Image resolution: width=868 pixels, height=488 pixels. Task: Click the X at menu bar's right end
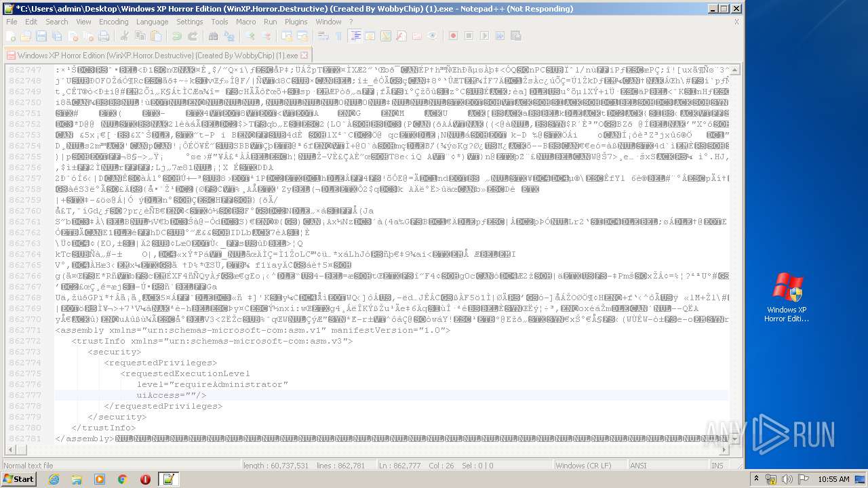[736, 22]
